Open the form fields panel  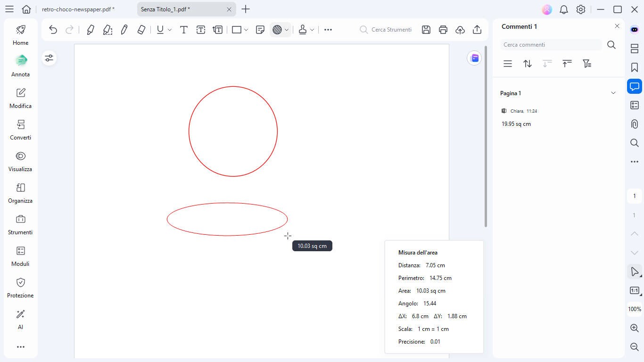click(x=635, y=105)
